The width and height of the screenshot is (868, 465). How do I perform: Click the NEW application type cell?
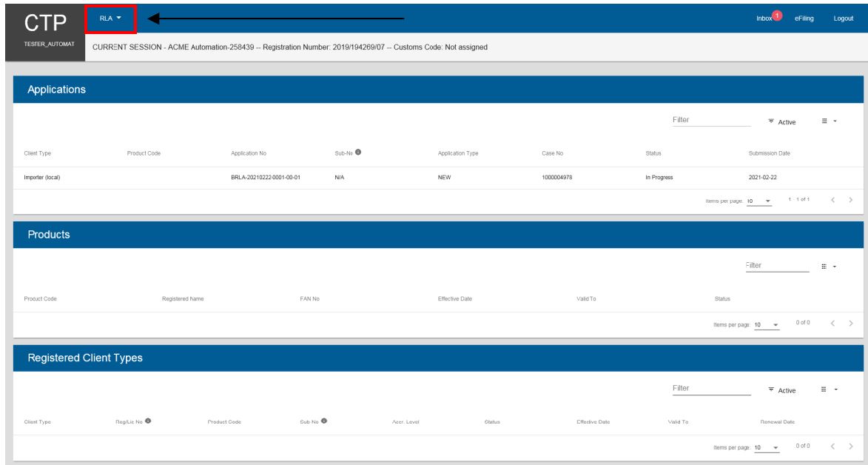point(445,178)
